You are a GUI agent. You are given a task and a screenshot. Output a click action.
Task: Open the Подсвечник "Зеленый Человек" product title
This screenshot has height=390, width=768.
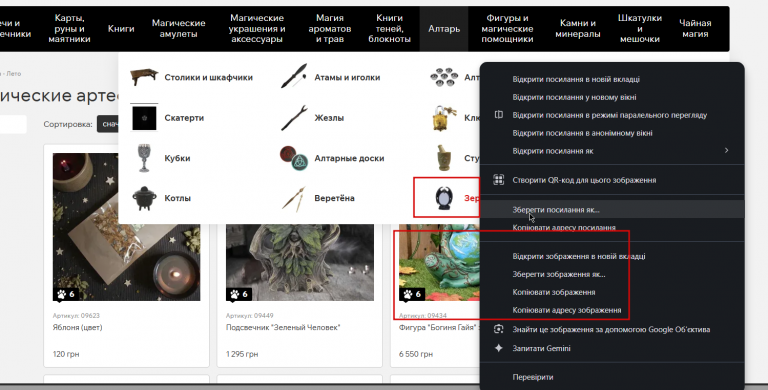coord(283,327)
